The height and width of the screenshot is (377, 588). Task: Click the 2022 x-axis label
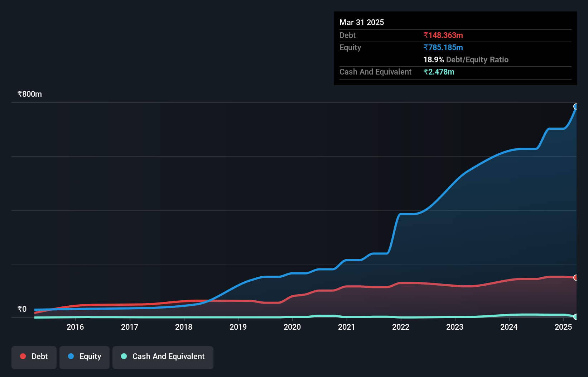tap(401, 327)
